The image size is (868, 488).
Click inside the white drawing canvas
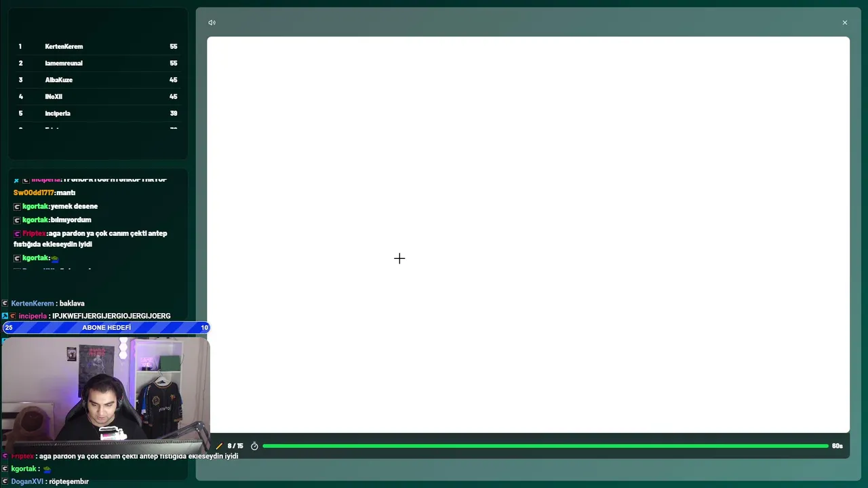[528, 235]
